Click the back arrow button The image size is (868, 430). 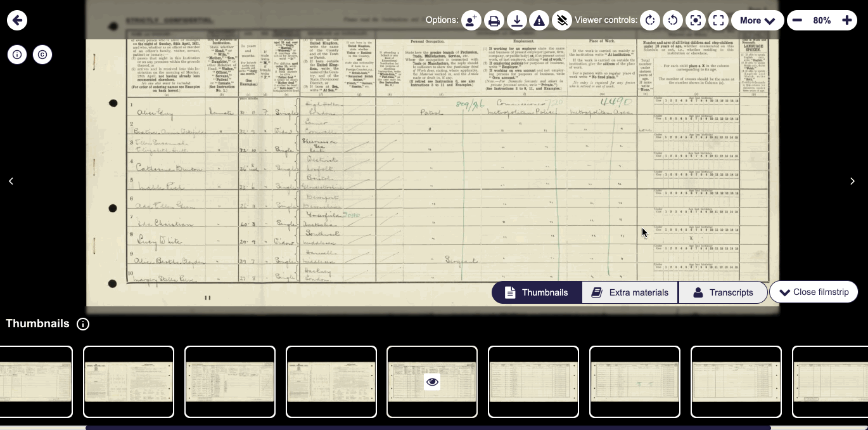click(x=17, y=20)
